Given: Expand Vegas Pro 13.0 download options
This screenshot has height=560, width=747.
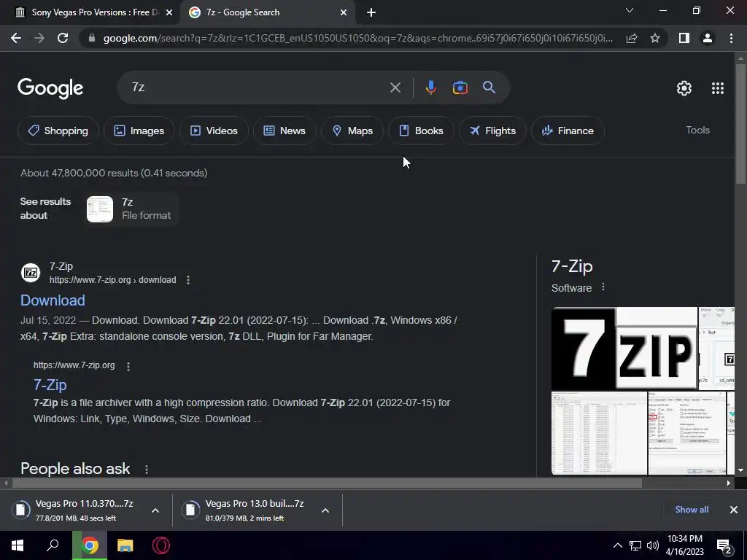Looking at the screenshot, I should point(325,510).
